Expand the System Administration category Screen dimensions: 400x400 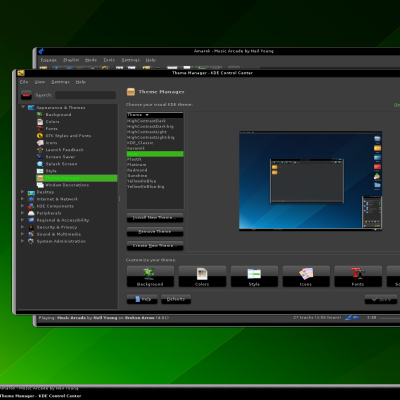click(x=23, y=241)
